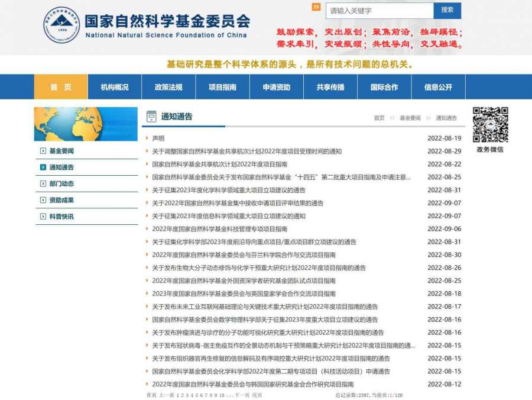Image resolution: width=532 pixels, height=400 pixels.
Task: Click the globe banner image in sidebar
Action: [85, 124]
